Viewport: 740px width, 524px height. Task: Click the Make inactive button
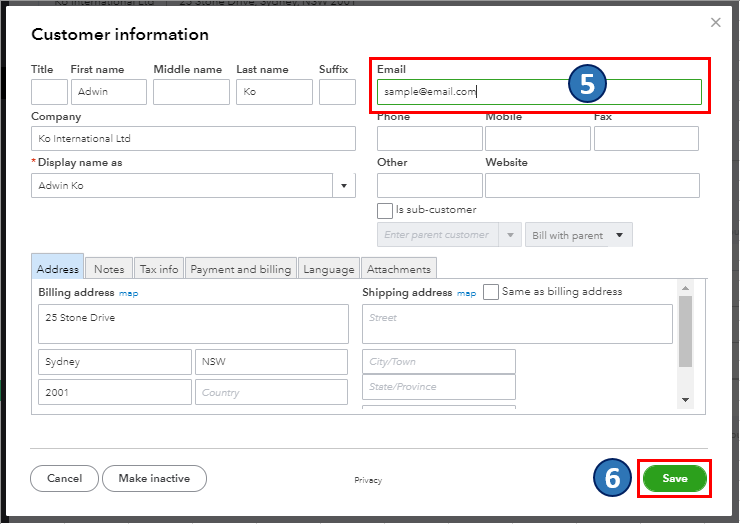pyautogui.click(x=154, y=479)
